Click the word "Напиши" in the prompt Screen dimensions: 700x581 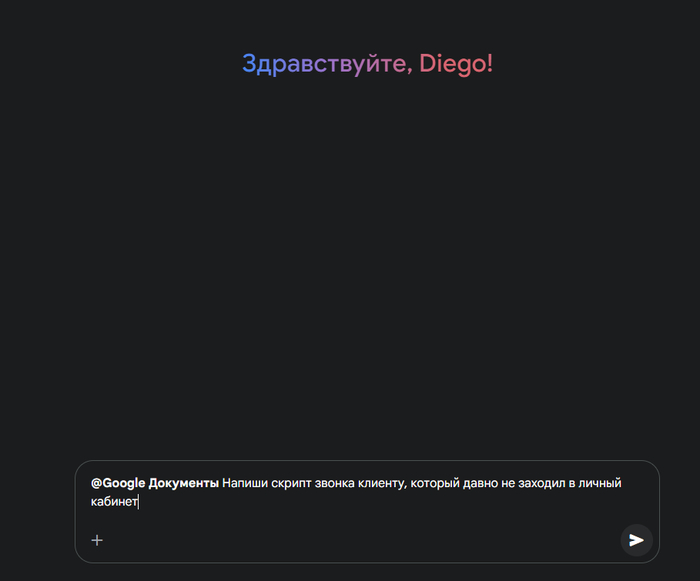(x=246, y=484)
